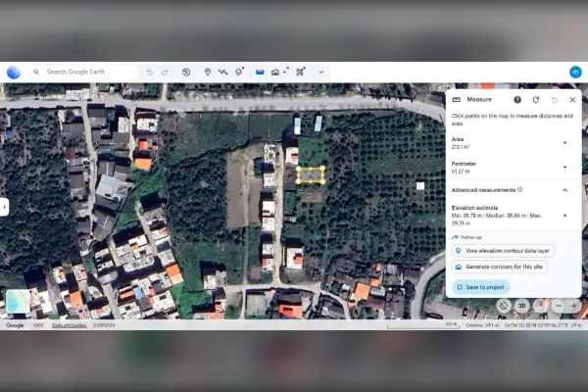
Task: Open the building site tool icon
Action: point(275,72)
